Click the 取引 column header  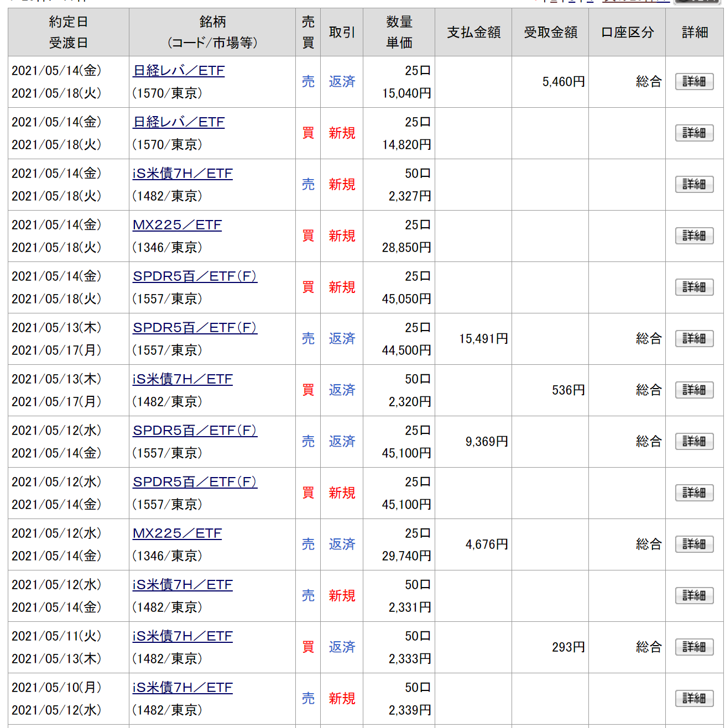click(x=342, y=32)
